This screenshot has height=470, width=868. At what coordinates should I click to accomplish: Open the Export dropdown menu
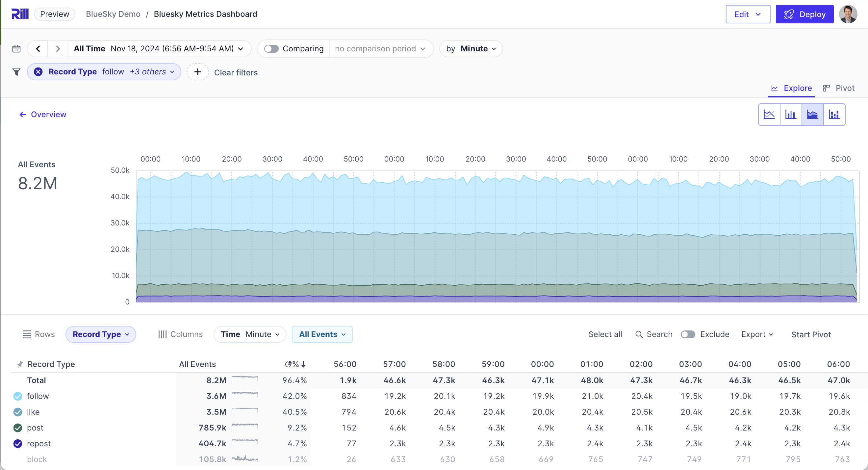click(x=757, y=334)
